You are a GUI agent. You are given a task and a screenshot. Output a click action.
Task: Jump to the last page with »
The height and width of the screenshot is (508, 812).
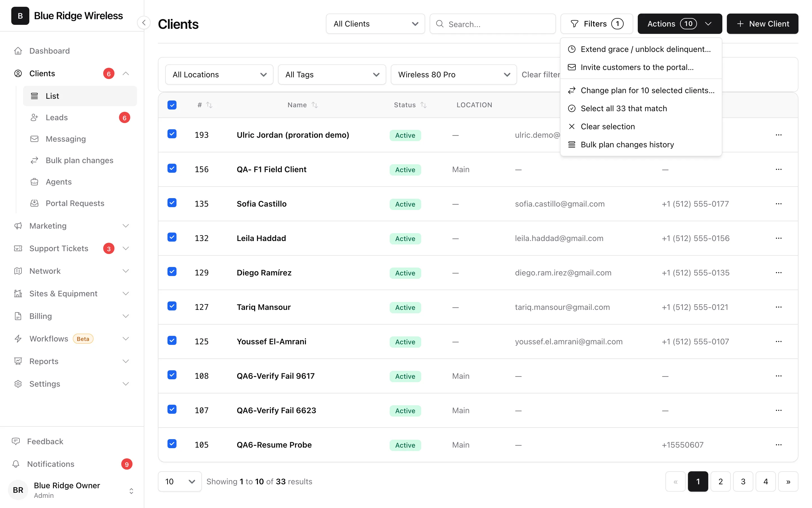click(x=788, y=481)
